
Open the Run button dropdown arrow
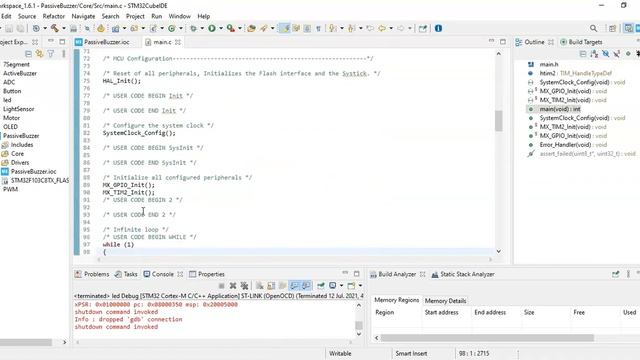click(x=221, y=28)
